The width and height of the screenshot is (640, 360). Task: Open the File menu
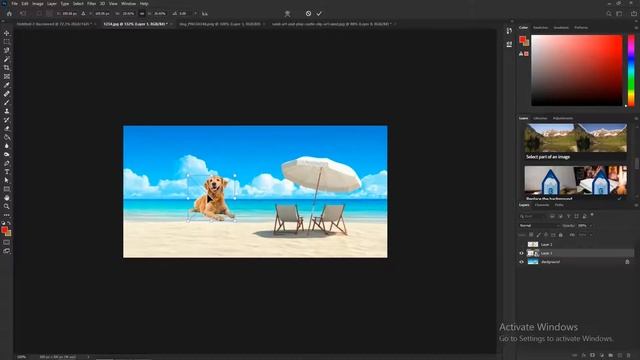(14, 4)
